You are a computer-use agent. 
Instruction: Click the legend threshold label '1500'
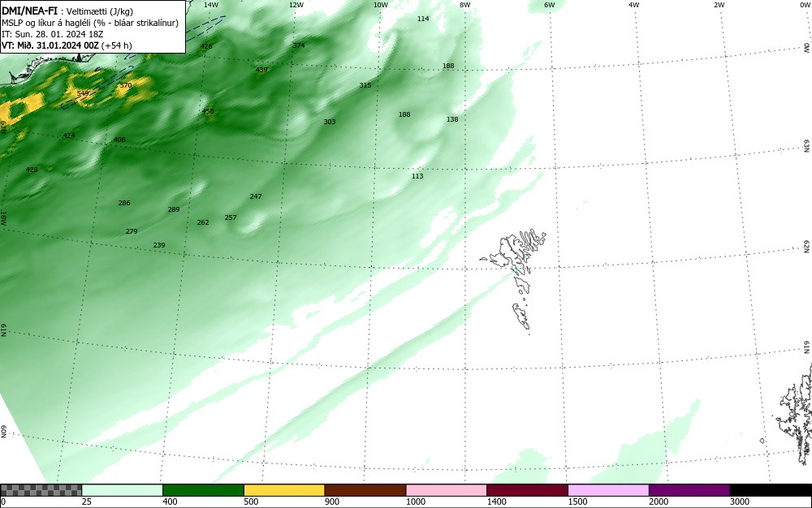577,502
